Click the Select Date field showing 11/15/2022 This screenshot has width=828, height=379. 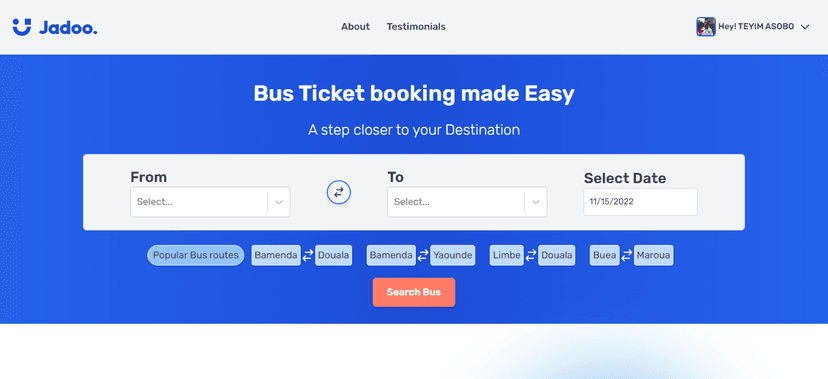tap(641, 202)
